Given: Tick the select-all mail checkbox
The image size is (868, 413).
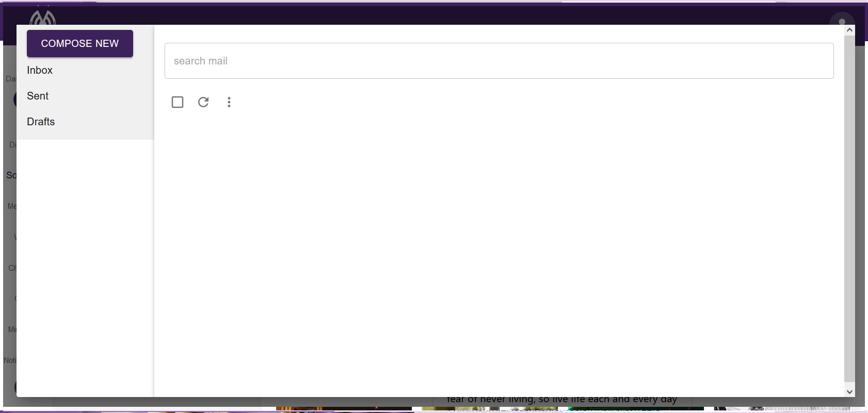Looking at the screenshot, I should (178, 102).
